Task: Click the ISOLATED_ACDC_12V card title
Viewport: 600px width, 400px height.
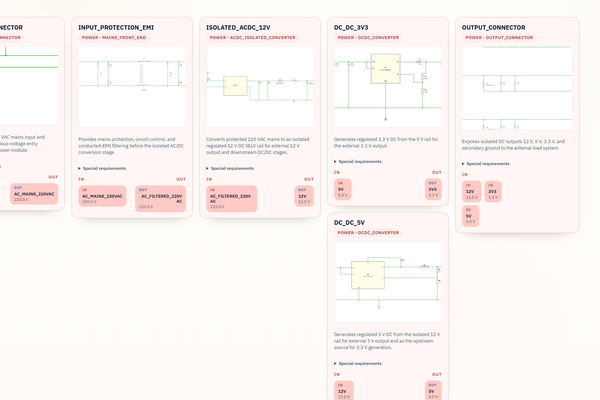Action: coord(238,28)
